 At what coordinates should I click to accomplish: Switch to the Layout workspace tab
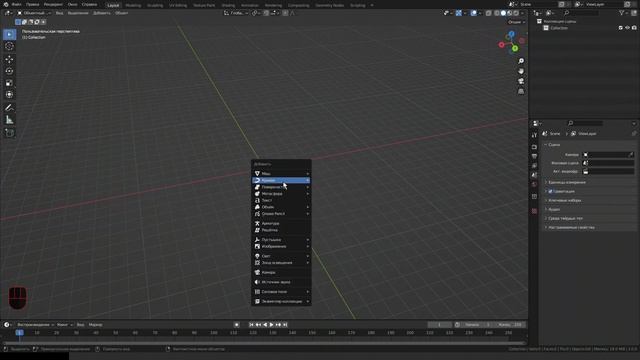[113, 5]
